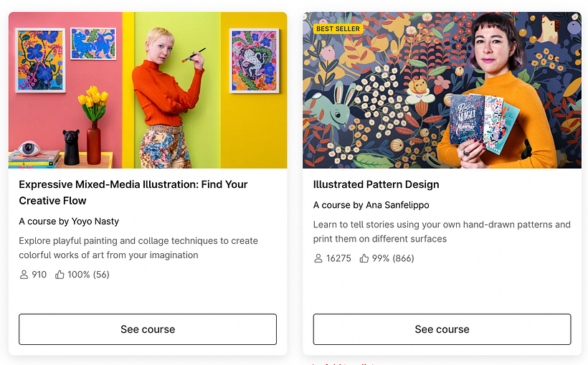Click See course under the Yoyo Nasty course

coord(148,329)
